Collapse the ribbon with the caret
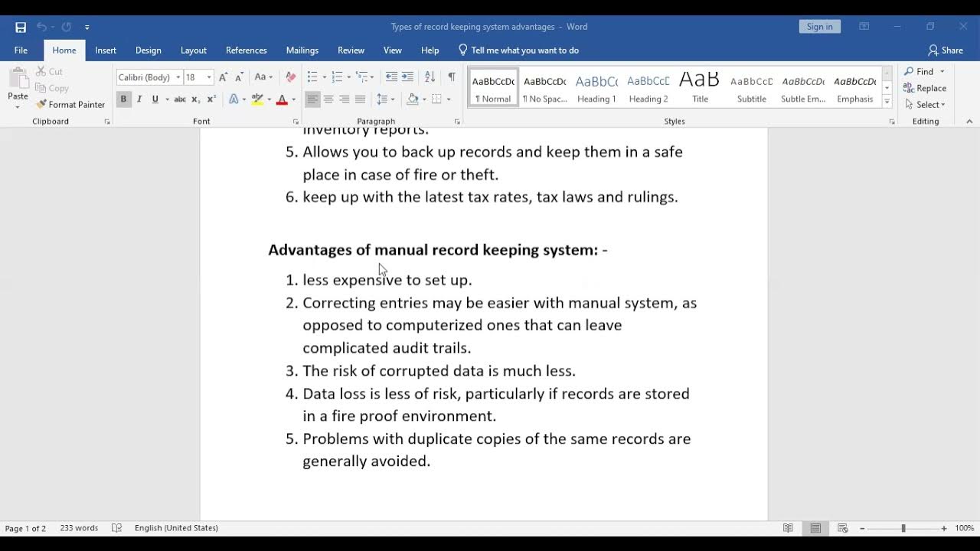The height and width of the screenshot is (551, 980). pyautogui.click(x=969, y=122)
